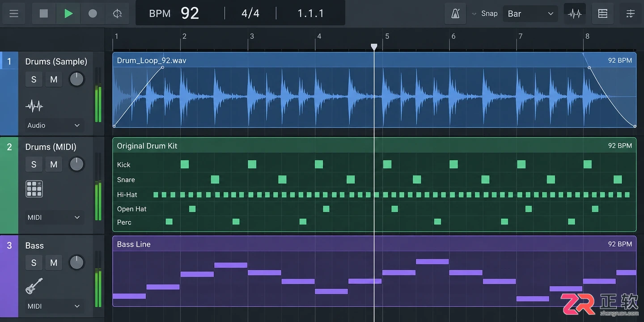The height and width of the screenshot is (322, 644).
Task: Click the waveform icon on Drums (Sample) track
Action: pos(34,106)
